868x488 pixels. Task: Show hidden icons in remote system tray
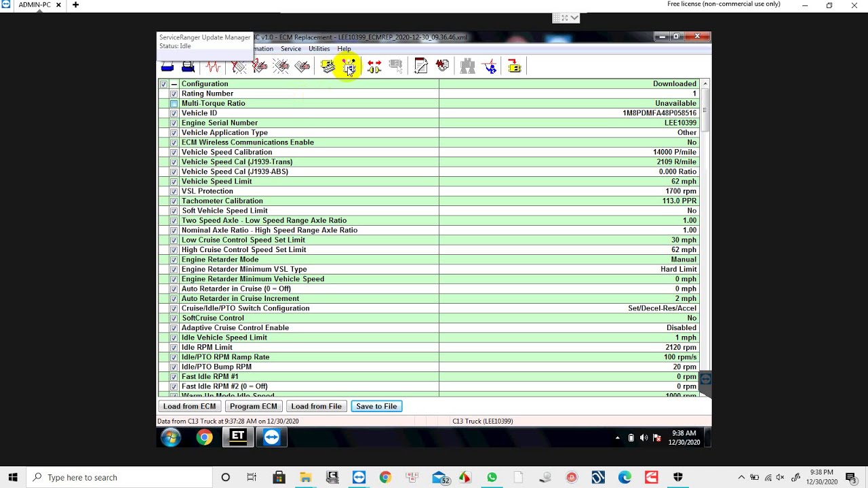click(x=617, y=438)
